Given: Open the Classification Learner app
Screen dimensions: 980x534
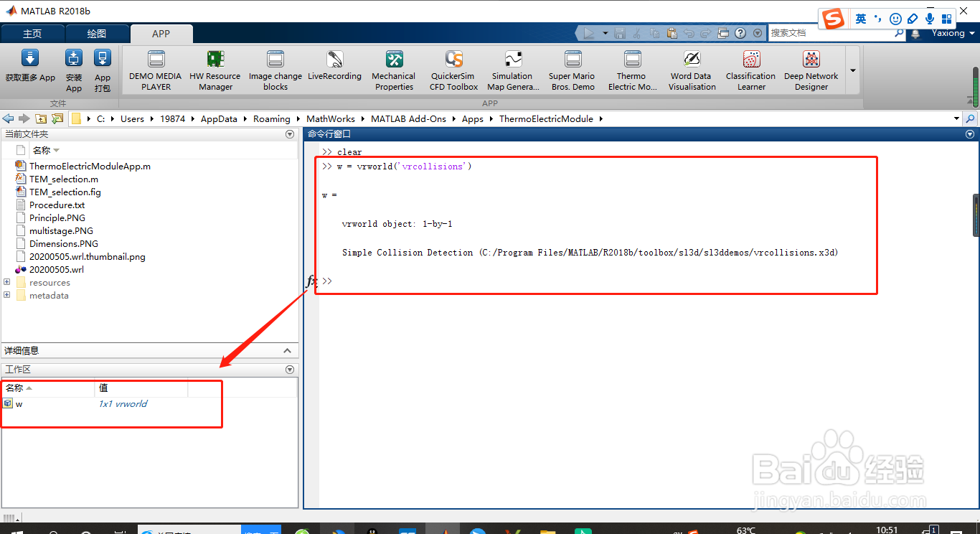Looking at the screenshot, I should point(751,70).
